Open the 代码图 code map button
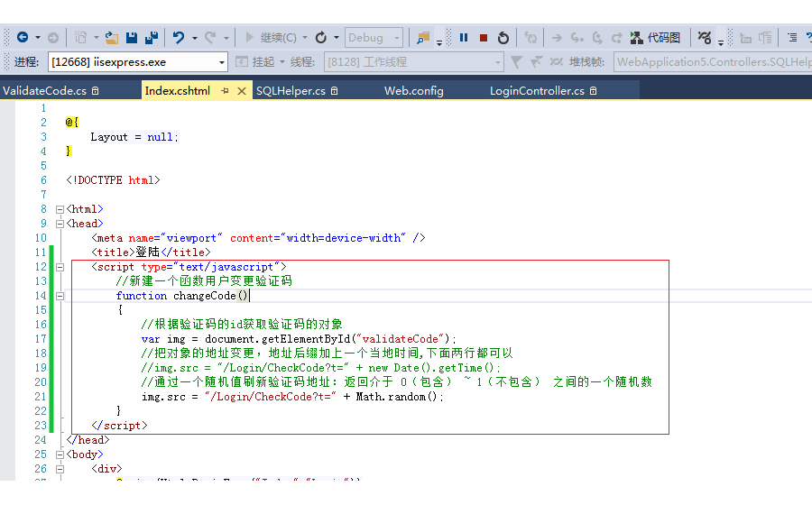 click(655, 37)
